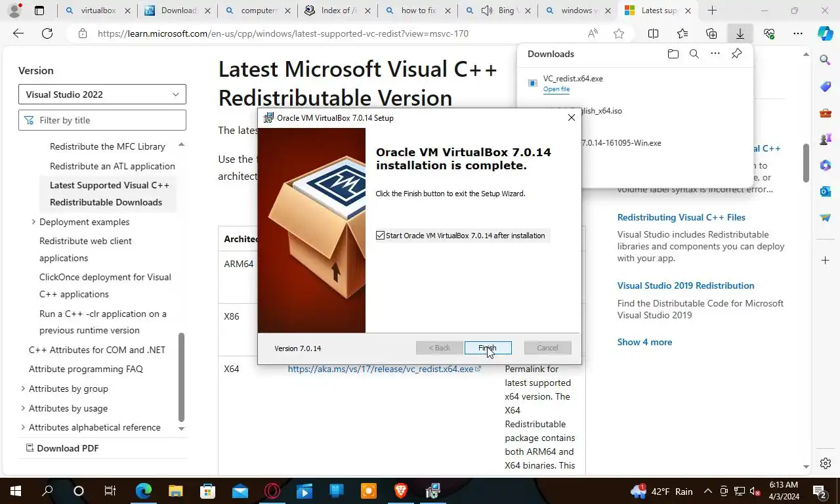Click the address bar URL

point(283,33)
